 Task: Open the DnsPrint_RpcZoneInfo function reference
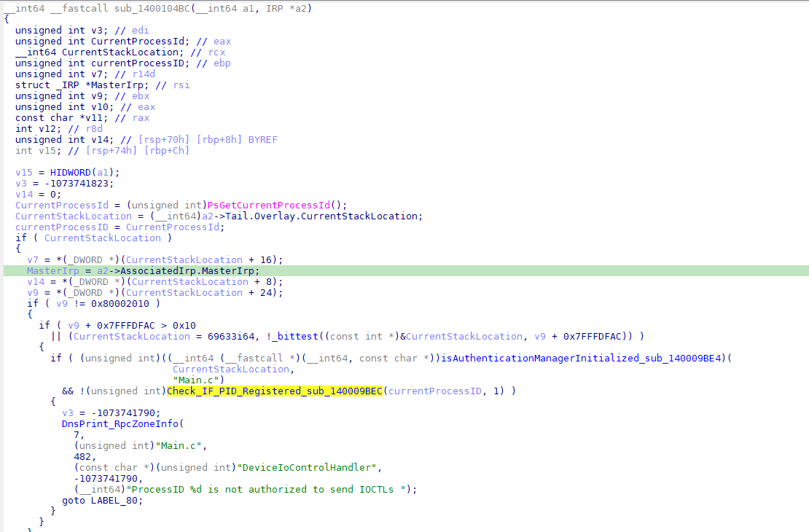[120, 423]
